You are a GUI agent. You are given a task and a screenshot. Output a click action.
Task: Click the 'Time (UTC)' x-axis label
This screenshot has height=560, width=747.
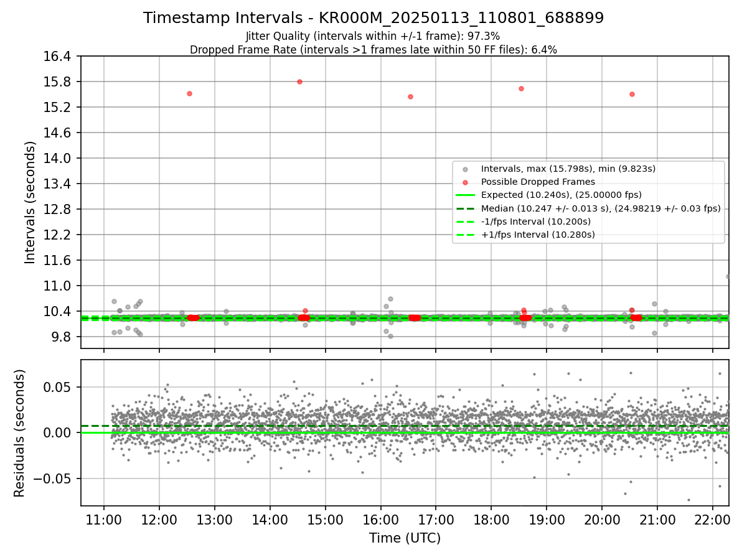click(405, 538)
